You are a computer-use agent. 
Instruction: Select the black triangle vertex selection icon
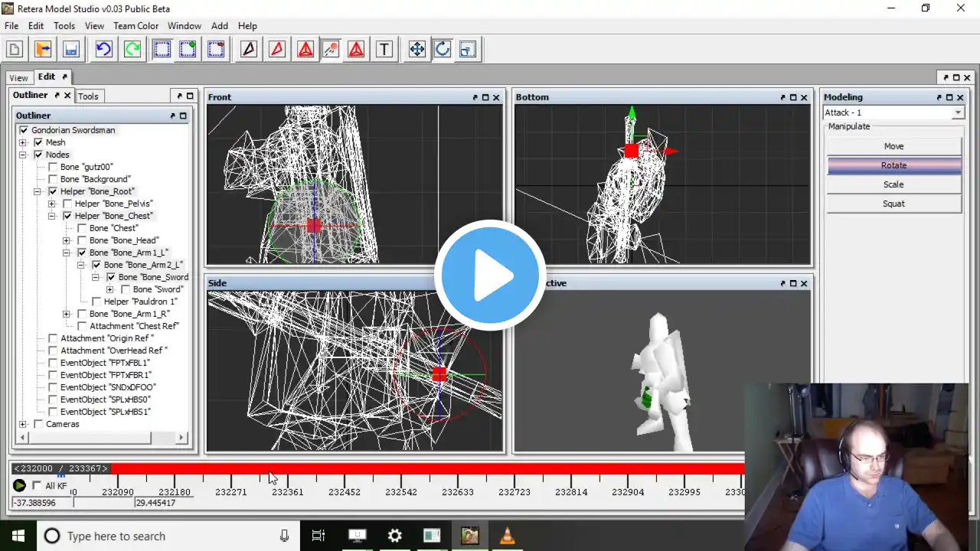click(249, 50)
